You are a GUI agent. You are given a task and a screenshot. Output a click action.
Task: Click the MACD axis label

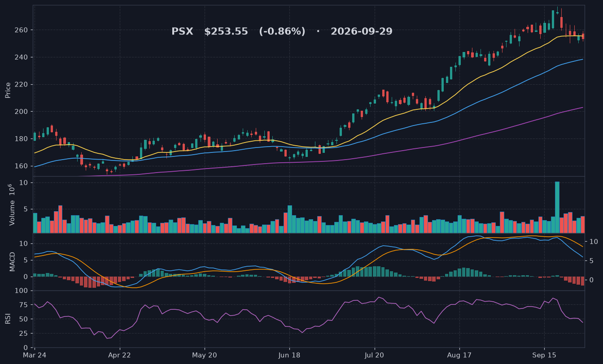point(12,261)
